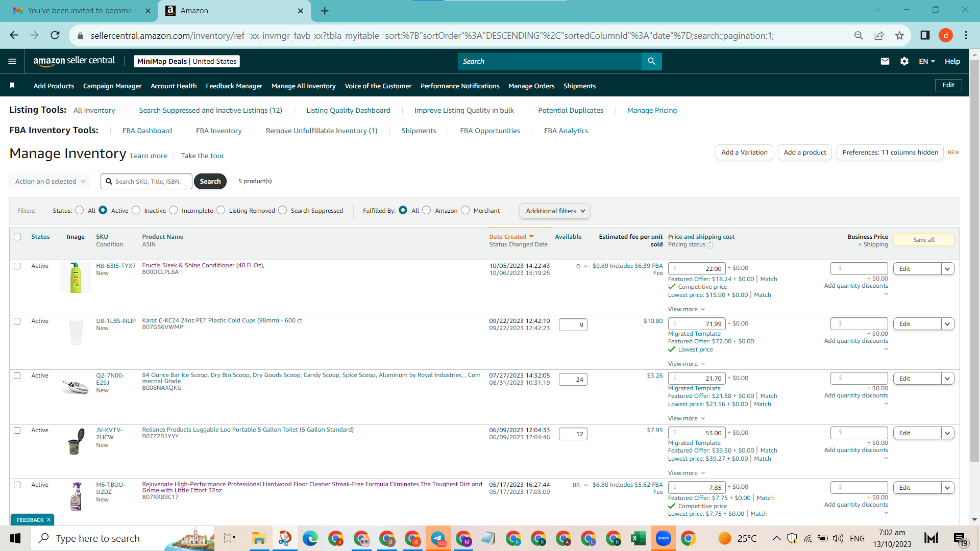Toggle the Chrome side panel icon
980x551 pixels.
[925, 35]
